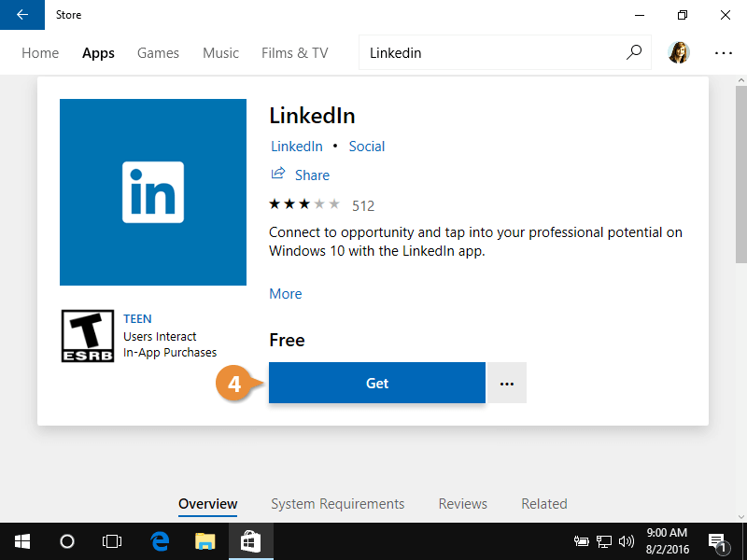
Task: Click the star rating row
Action: point(304,204)
